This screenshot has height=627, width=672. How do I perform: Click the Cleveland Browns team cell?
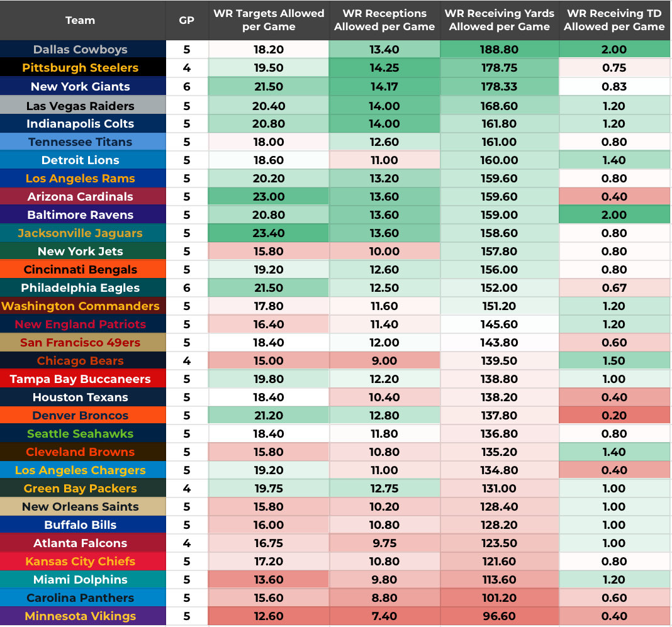pyautogui.click(x=82, y=452)
